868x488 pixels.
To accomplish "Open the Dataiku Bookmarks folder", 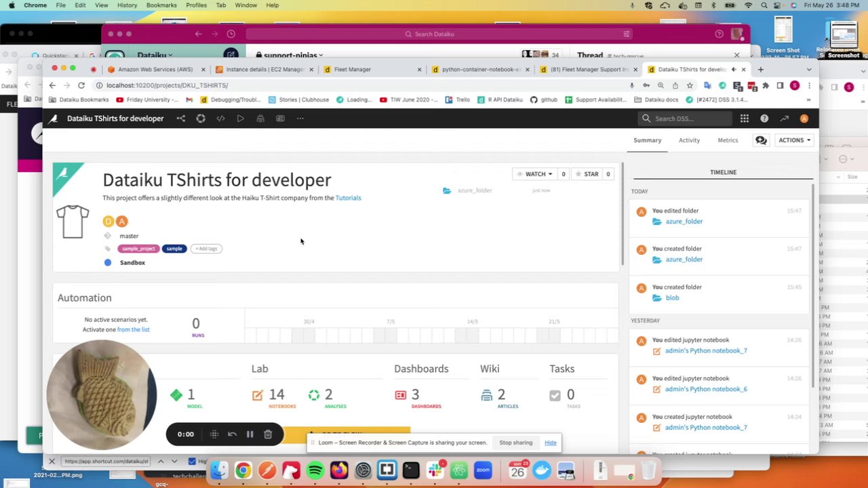I will 78,100.
